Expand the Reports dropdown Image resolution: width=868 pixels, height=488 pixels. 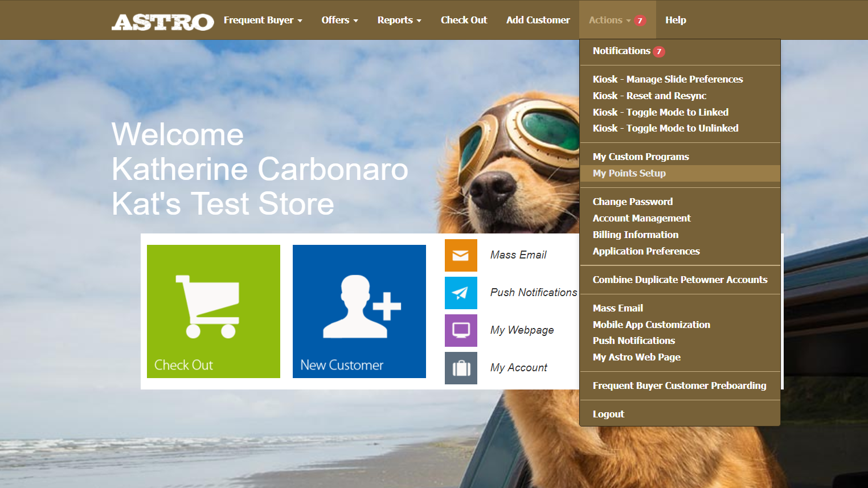[399, 20]
